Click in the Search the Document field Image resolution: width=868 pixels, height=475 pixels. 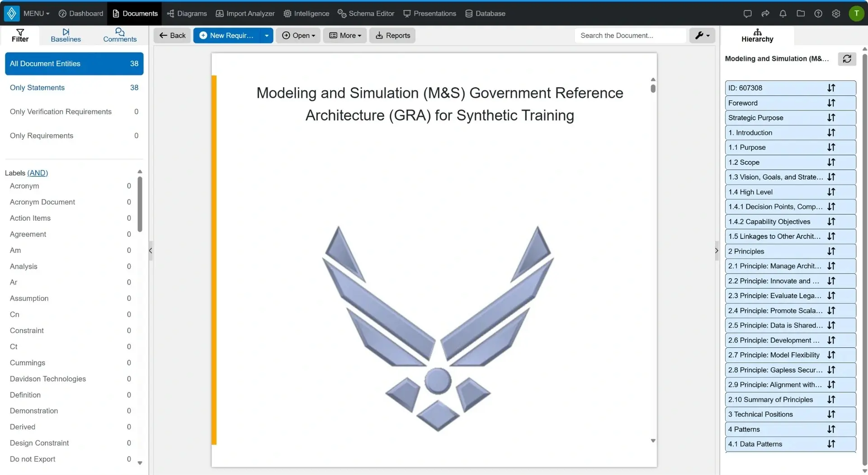[x=630, y=35]
